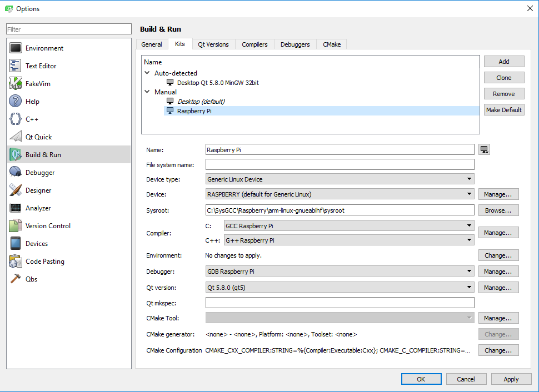Click the Sysroot path field
This screenshot has height=392, width=539.
click(x=340, y=210)
